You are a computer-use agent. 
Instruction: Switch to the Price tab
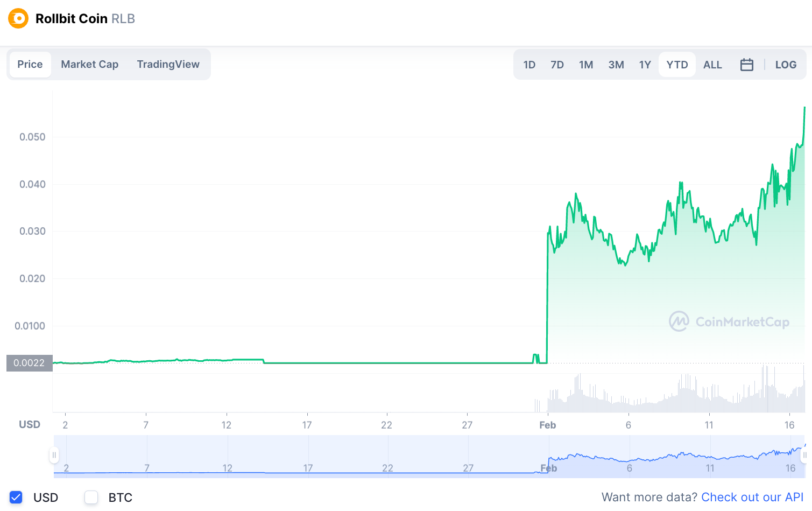tap(30, 65)
